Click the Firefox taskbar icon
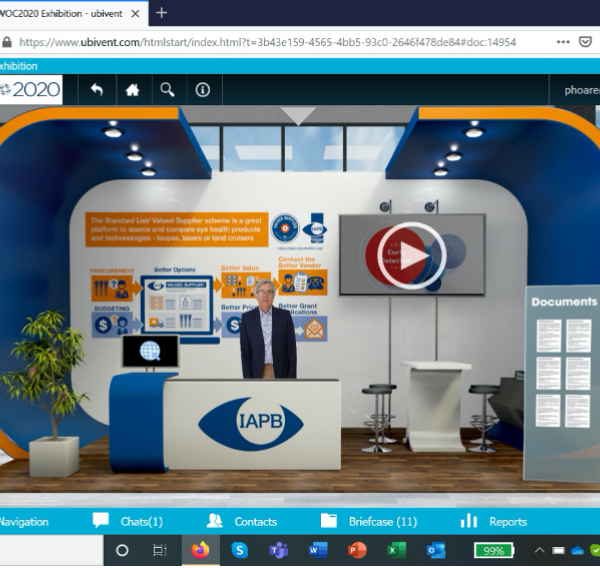600x568 pixels. 200,550
